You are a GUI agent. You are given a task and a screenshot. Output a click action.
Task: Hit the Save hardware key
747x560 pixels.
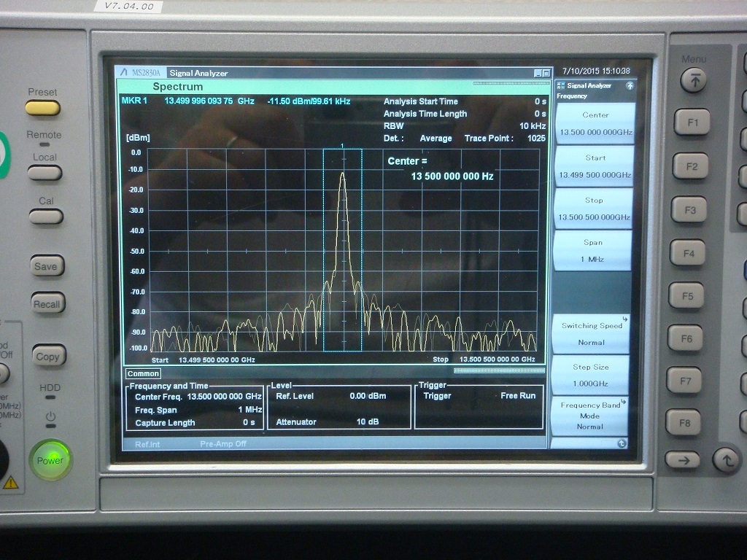pos(47,265)
